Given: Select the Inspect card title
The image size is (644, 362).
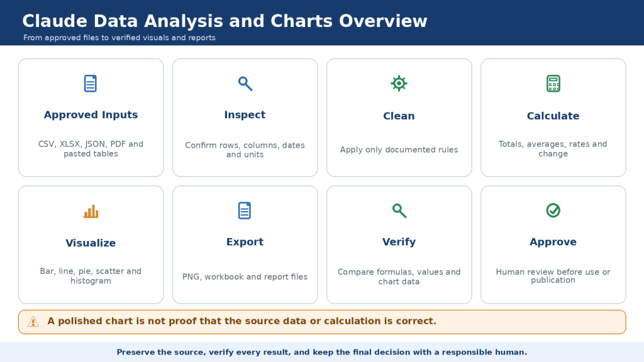Looking at the screenshot, I should pyautogui.click(x=245, y=115).
